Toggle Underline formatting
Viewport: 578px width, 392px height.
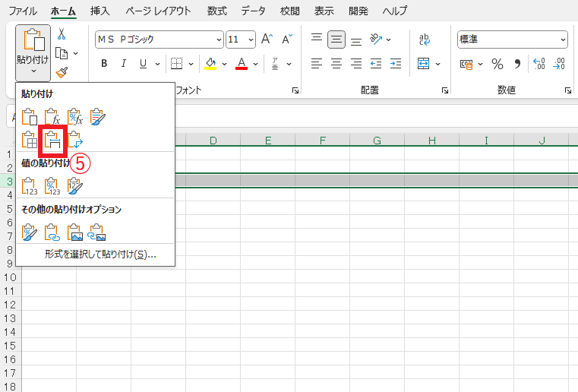click(x=143, y=64)
